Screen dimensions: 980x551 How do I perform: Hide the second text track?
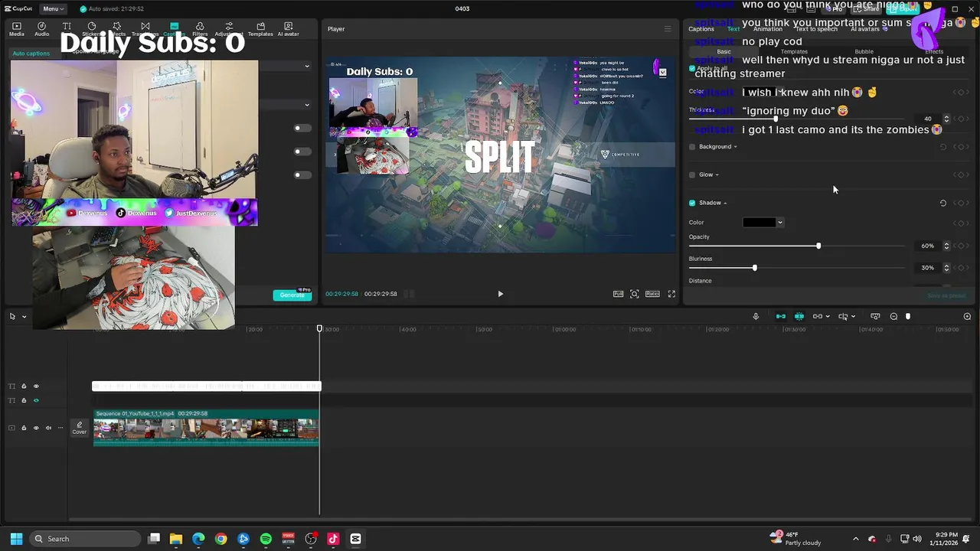36,400
